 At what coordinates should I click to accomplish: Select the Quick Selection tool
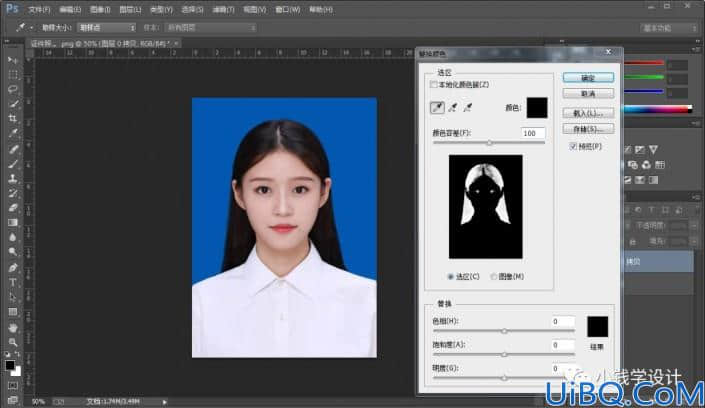click(13, 104)
